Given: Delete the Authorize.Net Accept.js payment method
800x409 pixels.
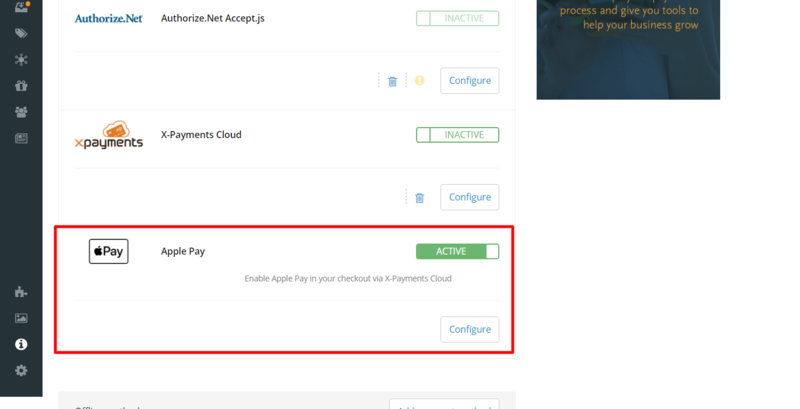Looking at the screenshot, I should coord(392,81).
